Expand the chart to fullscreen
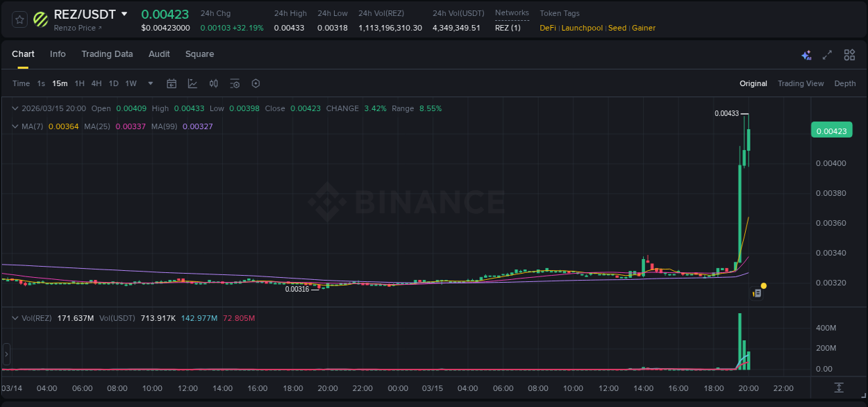 (x=826, y=54)
